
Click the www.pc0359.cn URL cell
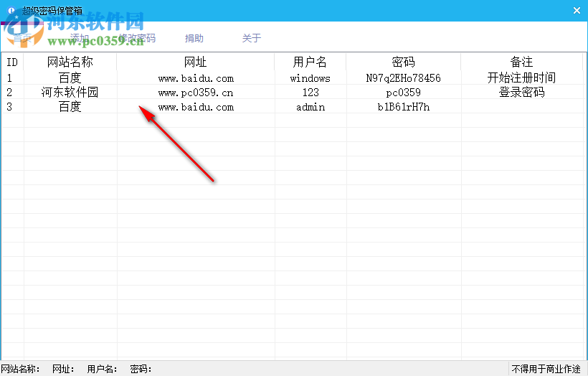click(x=196, y=93)
